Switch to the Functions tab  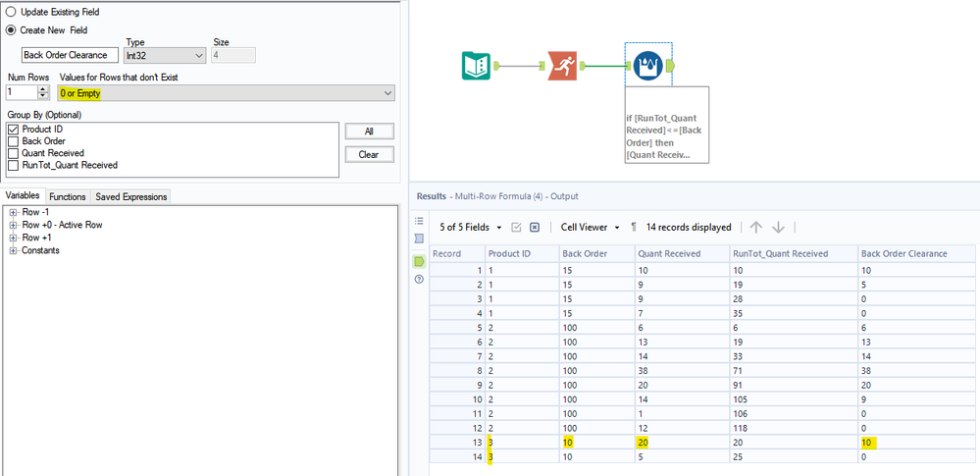(68, 196)
